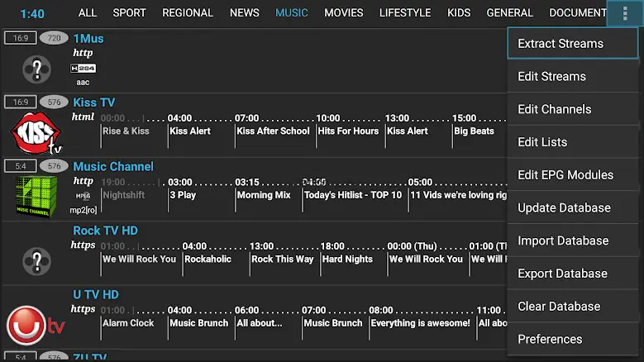Click the Rock TV HD placeholder icon
The height and width of the screenshot is (362, 644).
(36, 261)
